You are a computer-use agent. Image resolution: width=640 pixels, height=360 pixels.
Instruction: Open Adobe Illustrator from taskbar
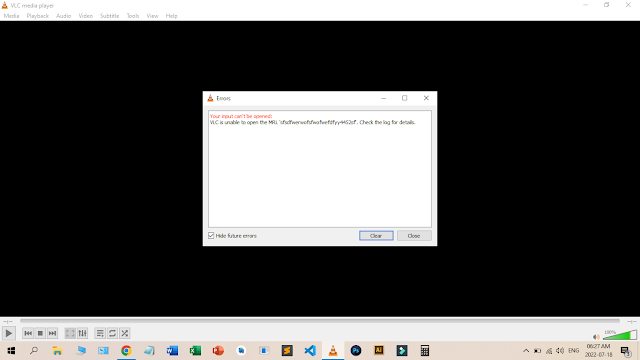tap(379, 351)
